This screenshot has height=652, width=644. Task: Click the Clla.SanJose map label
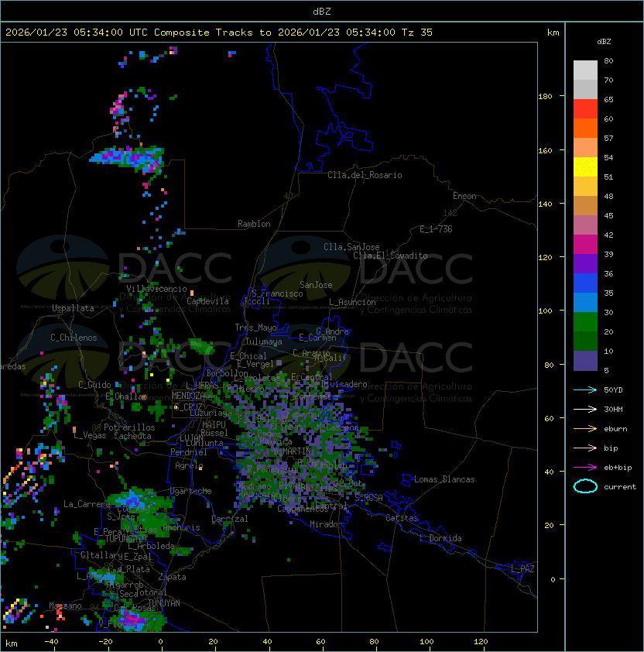351,247
